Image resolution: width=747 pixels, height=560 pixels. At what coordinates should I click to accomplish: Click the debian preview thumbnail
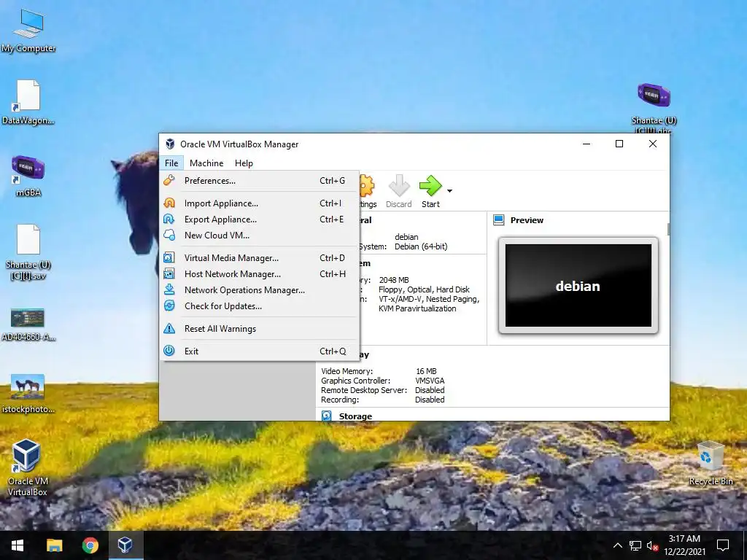tap(578, 285)
